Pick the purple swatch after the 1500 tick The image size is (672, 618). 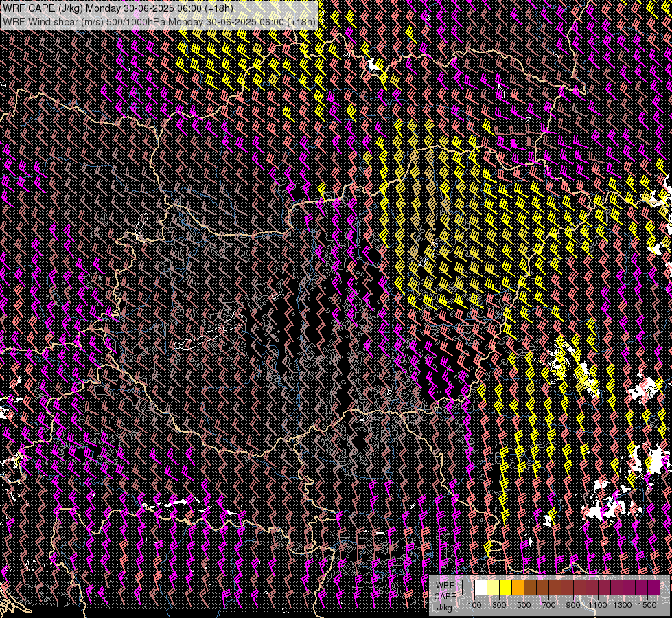654,588
